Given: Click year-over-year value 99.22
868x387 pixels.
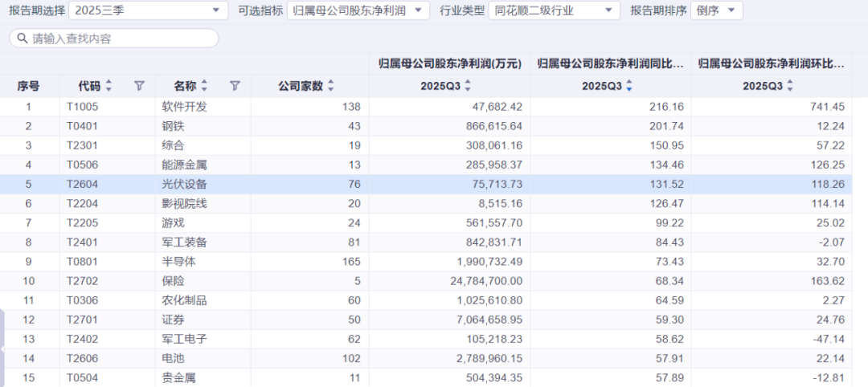Looking at the screenshot, I should pyautogui.click(x=671, y=222).
